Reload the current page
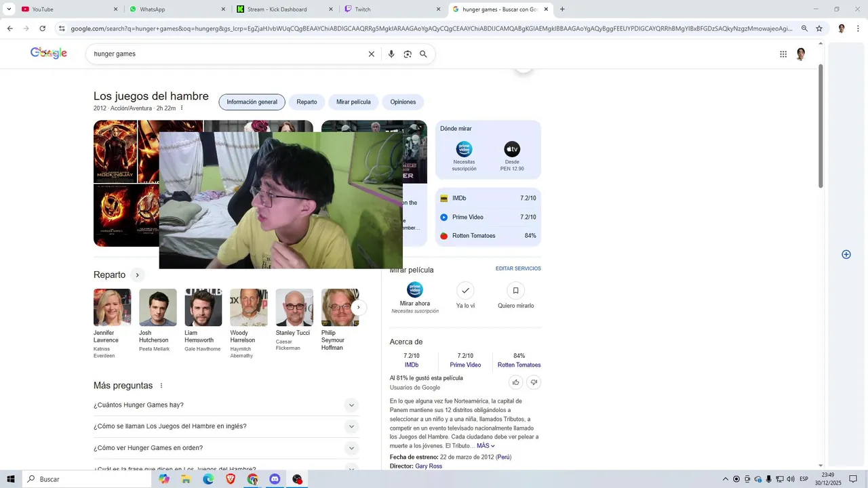 [43, 28]
